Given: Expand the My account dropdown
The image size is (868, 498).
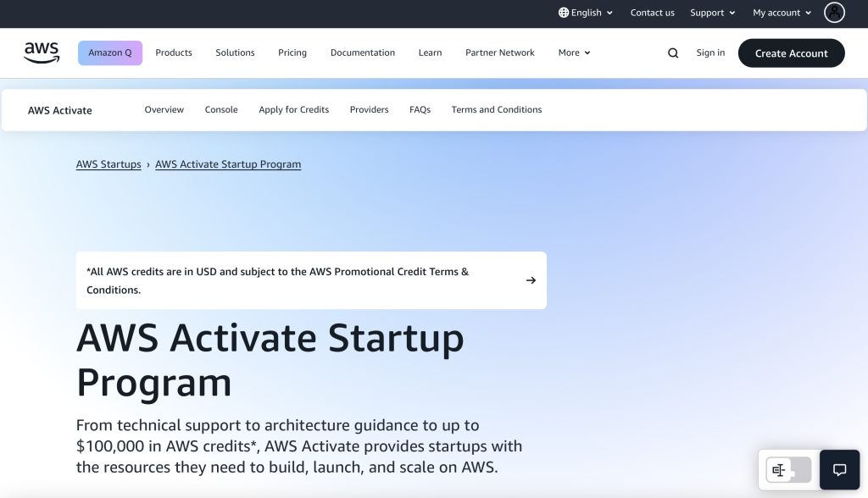Looking at the screenshot, I should [x=781, y=13].
